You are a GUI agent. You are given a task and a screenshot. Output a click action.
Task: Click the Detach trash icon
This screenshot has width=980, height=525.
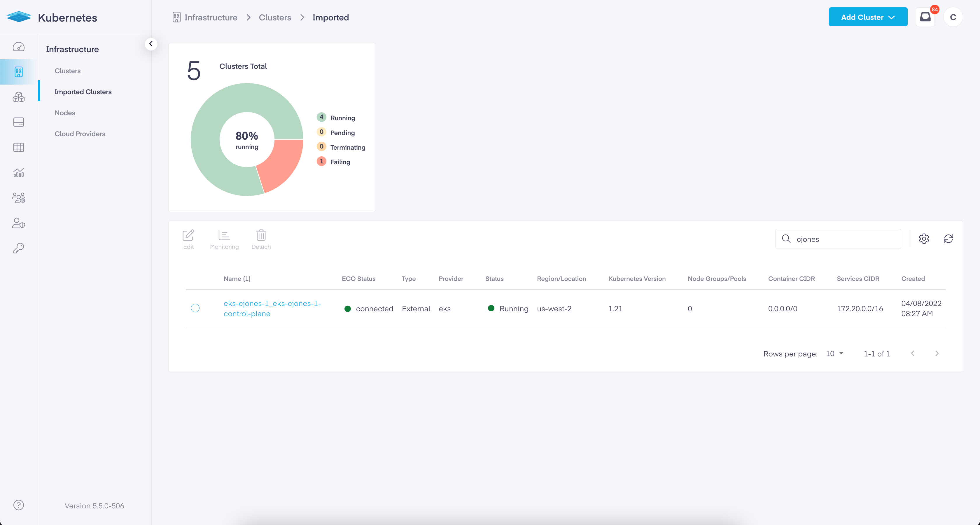261,235
